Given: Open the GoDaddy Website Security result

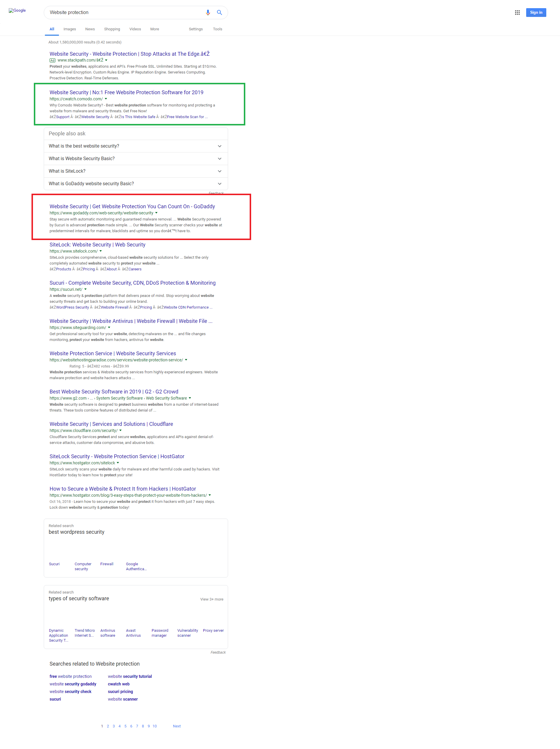Looking at the screenshot, I should coord(132,206).
